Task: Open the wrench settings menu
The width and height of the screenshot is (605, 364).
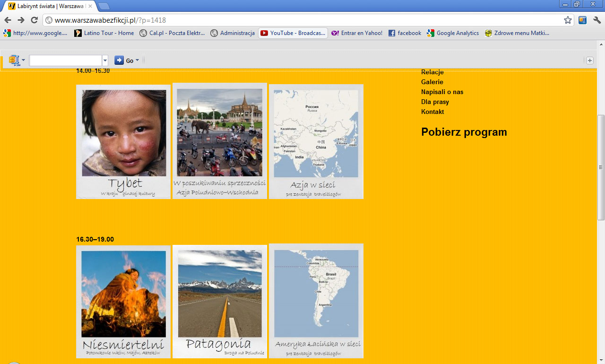Action: (597, 20)
